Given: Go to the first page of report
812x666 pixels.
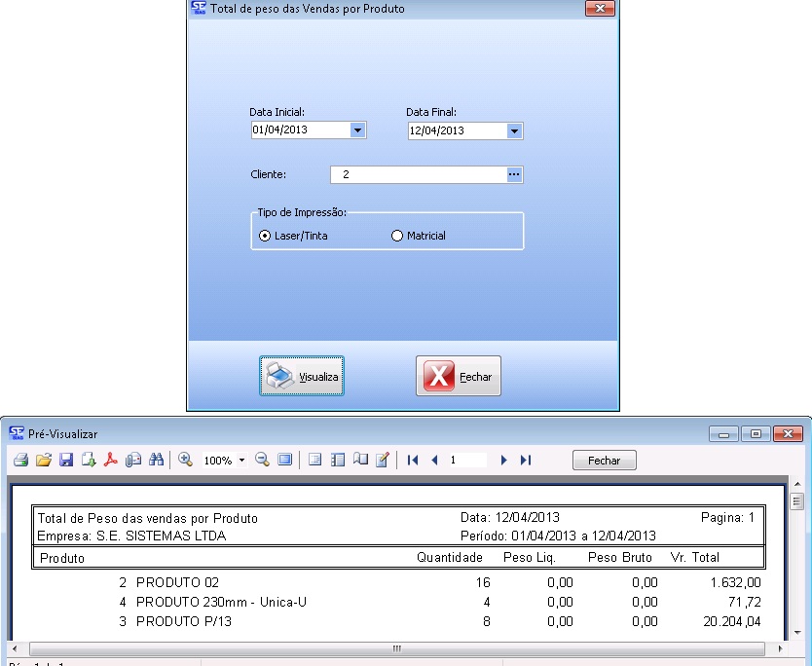Looking at the screenshot, I should 413,460.
